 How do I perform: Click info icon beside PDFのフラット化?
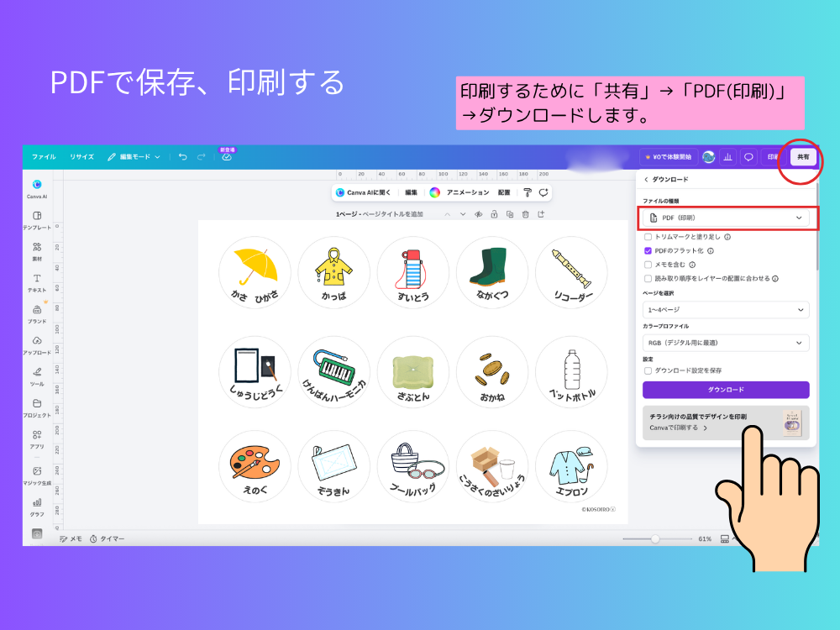point(711,250)
